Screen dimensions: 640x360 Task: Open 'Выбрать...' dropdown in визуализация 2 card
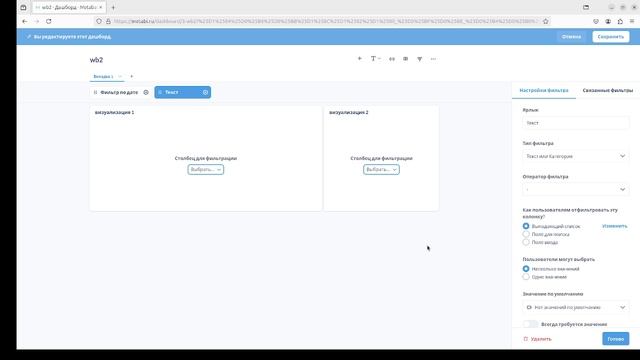[381, 169]
